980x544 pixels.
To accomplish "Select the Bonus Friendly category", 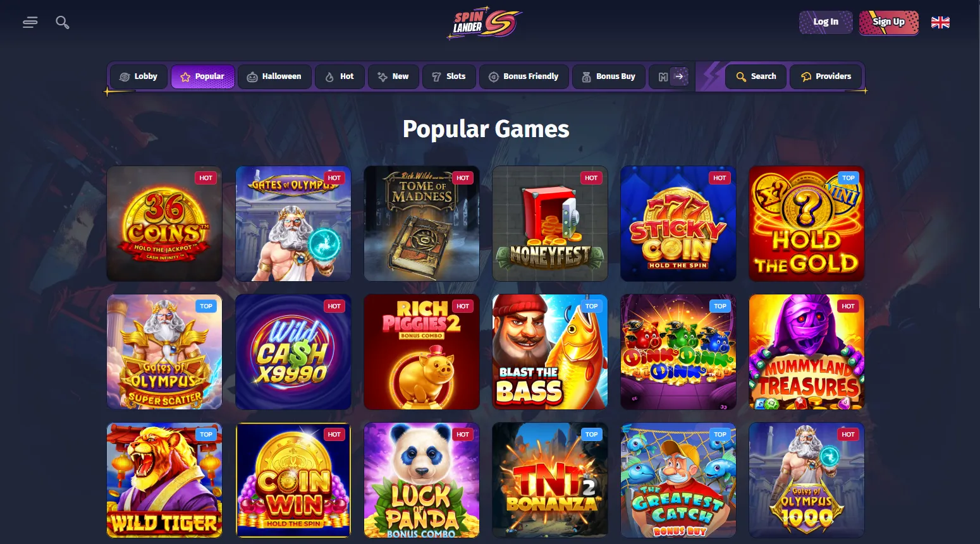I will [x=524, y=76].
